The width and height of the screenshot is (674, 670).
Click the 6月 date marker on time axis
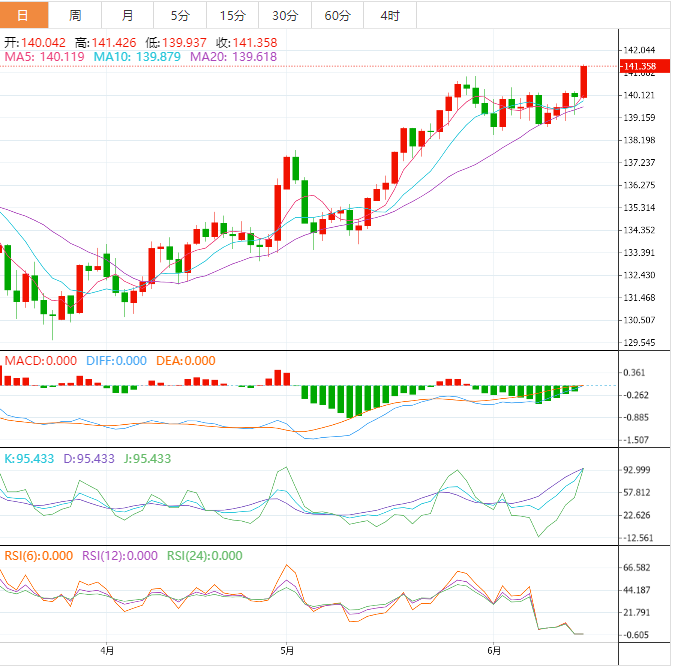tap(493, 649)
